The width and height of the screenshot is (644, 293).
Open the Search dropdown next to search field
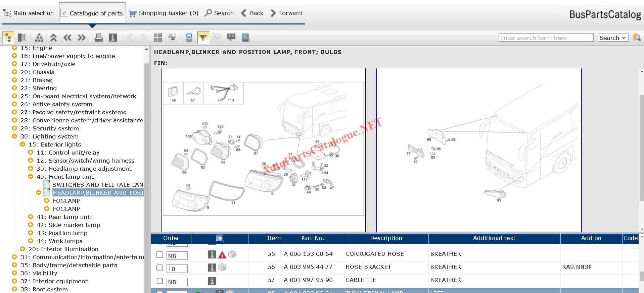pyautogui.click(x=613, y=38)
